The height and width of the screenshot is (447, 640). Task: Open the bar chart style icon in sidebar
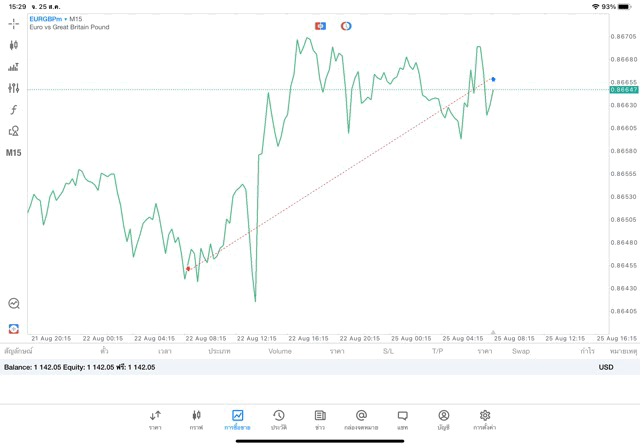[13, 67]
